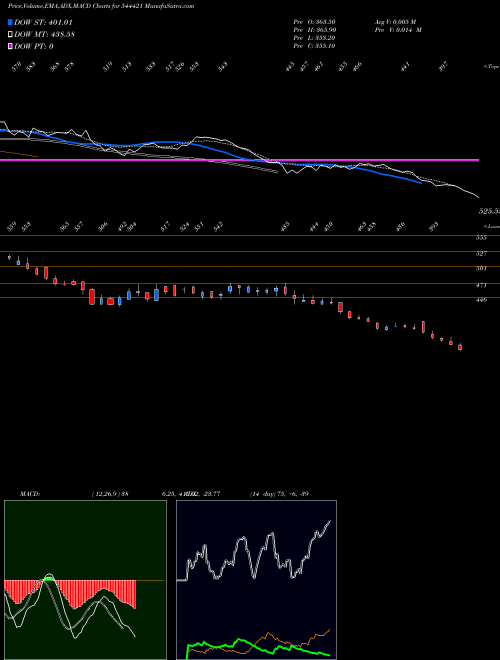The width and height of the screenshot is (500, 660).
Task: Click the 525.5 value beside the EMA chart
Action: [x=489, y=211]
